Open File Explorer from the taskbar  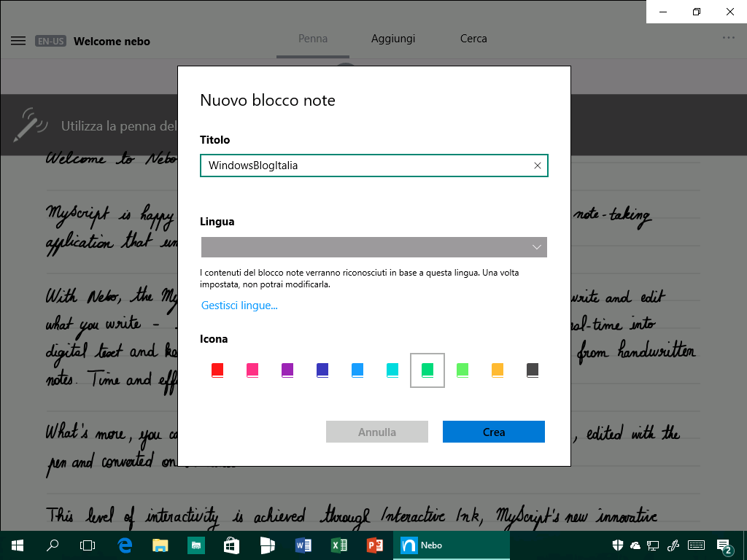pyautogui.click(x=160, y=545)
